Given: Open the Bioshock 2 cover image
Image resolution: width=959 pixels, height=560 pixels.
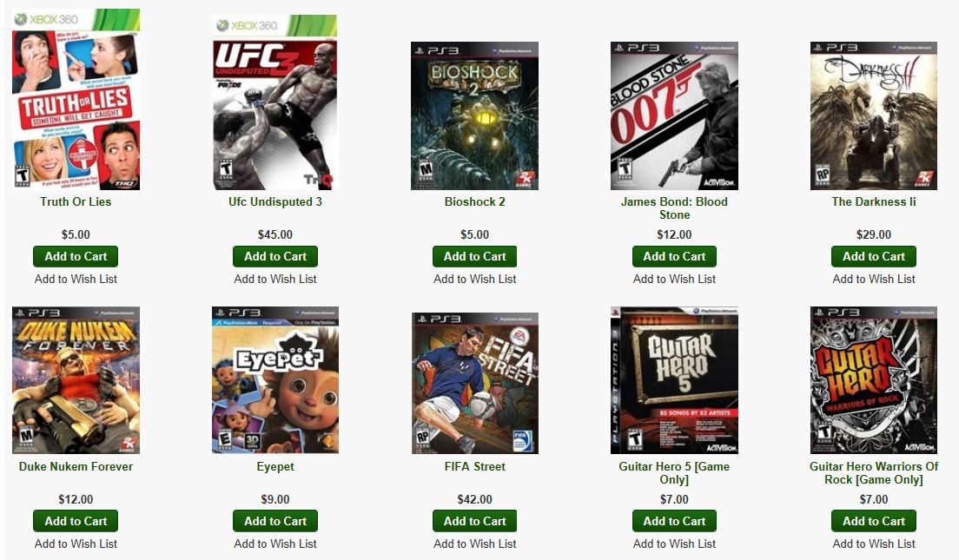Looking at the screenshot, I should (474, 115).
